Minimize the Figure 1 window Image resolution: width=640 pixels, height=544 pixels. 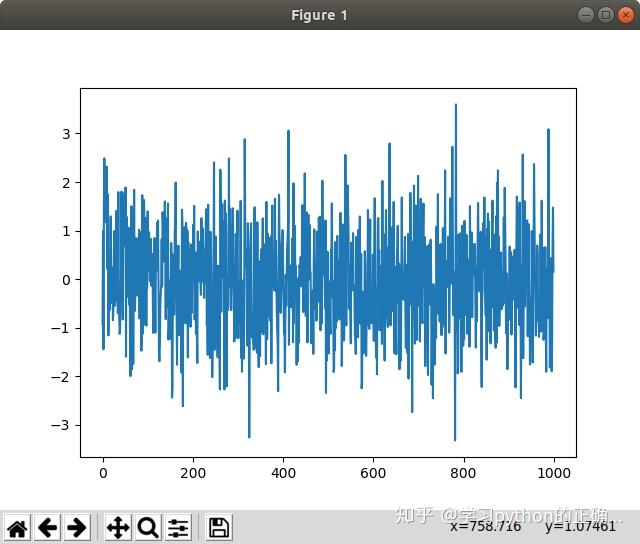pyautogui.click(x=586, y=15)
